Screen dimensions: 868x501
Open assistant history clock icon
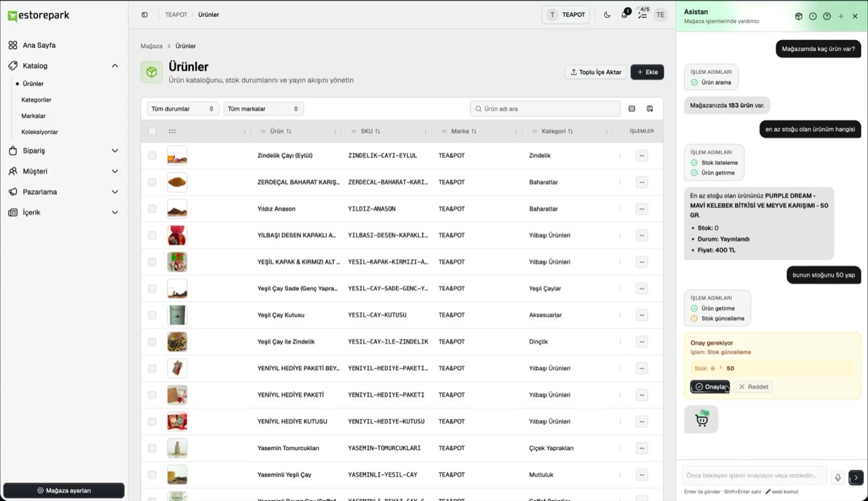812,16
